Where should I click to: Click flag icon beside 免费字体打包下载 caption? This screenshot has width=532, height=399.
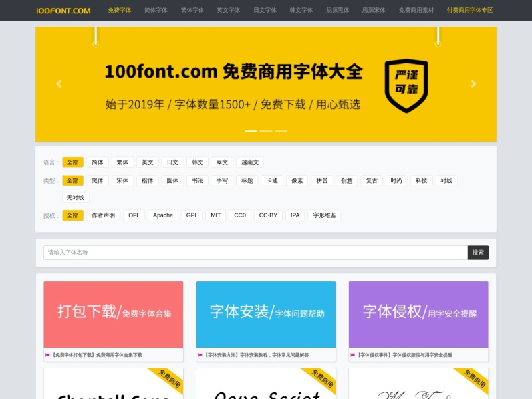coord(47,355)
